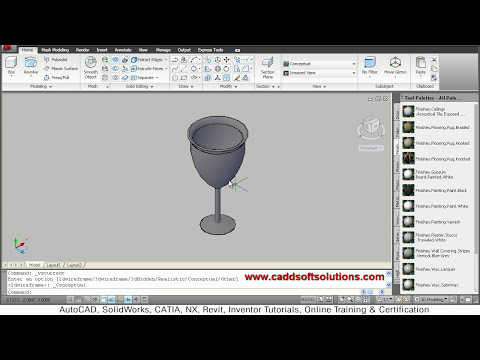480x360 pixels.
Task: Open the 3D Modeling workspace dropdown
Action: pyautogui.click(x=431, y=299)
